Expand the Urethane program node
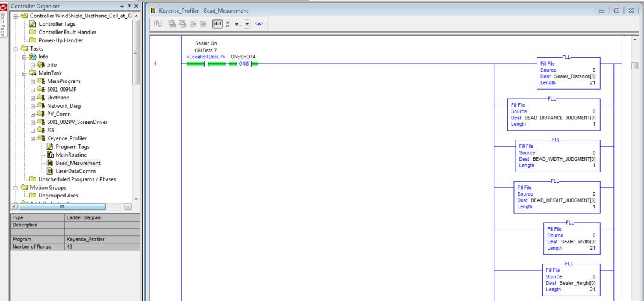 coord(33,98)
